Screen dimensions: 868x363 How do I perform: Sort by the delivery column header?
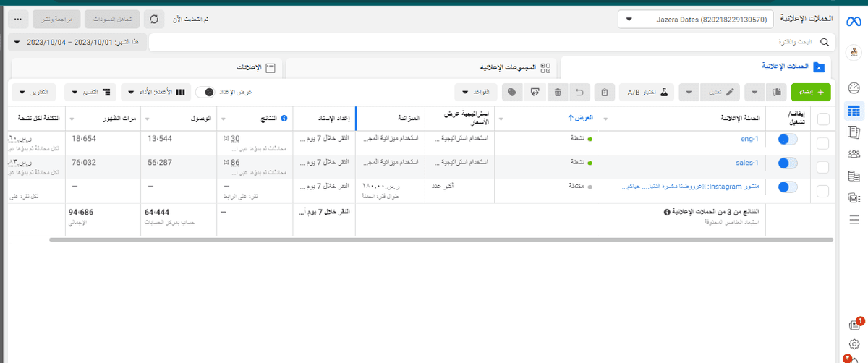click(x=582, y=117)
